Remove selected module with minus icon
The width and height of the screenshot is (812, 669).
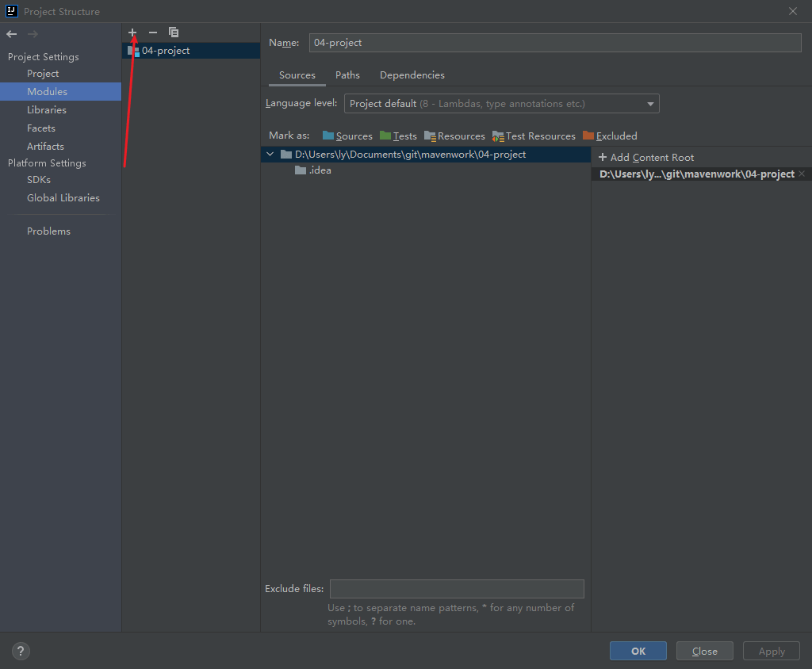point(153,32)
